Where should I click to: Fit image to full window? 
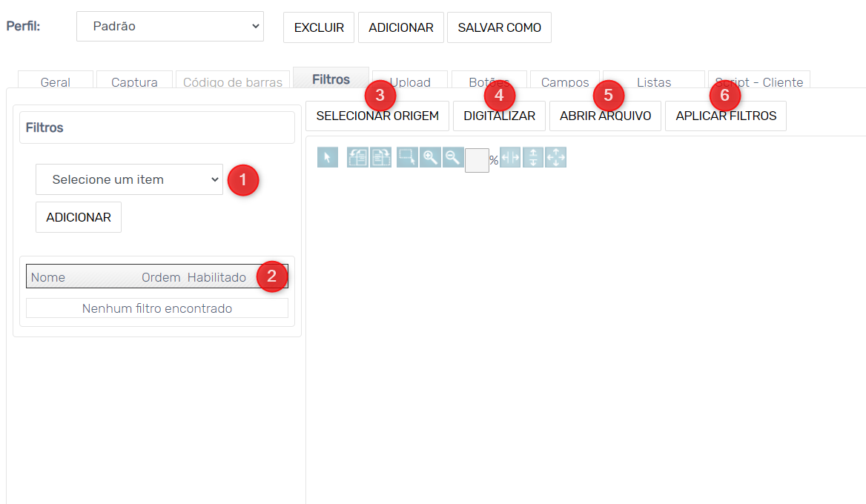click(556, 157)
